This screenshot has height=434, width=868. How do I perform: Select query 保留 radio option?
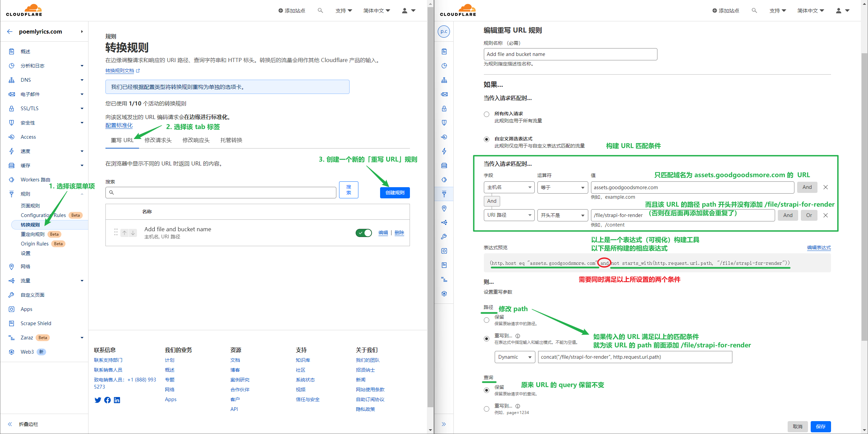pos(487,390)
